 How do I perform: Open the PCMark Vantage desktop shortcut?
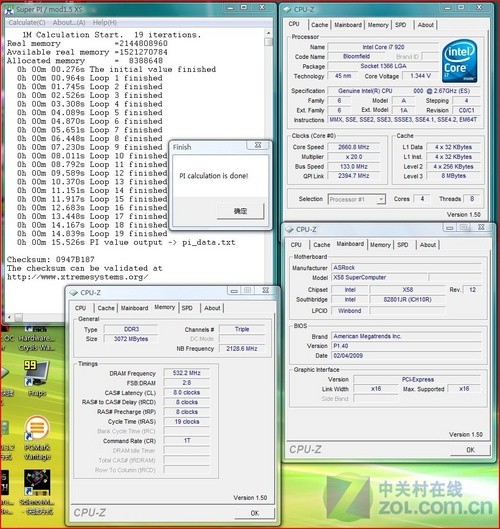37,438
